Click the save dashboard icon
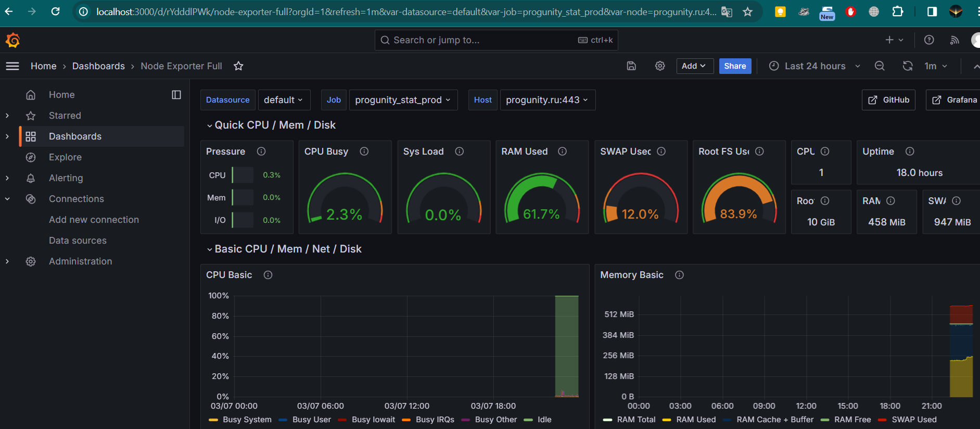Screen dimensions: 980x429 click(x=631, y=66)
